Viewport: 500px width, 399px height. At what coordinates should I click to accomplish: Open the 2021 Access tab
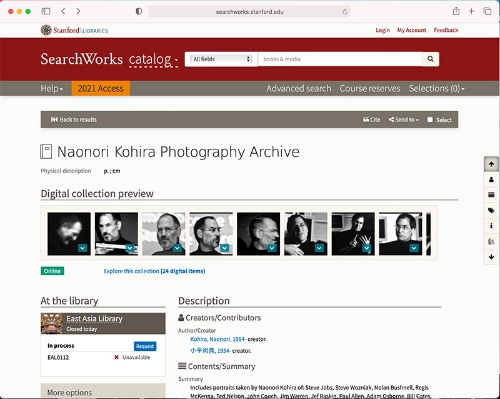tap(101, 88)
